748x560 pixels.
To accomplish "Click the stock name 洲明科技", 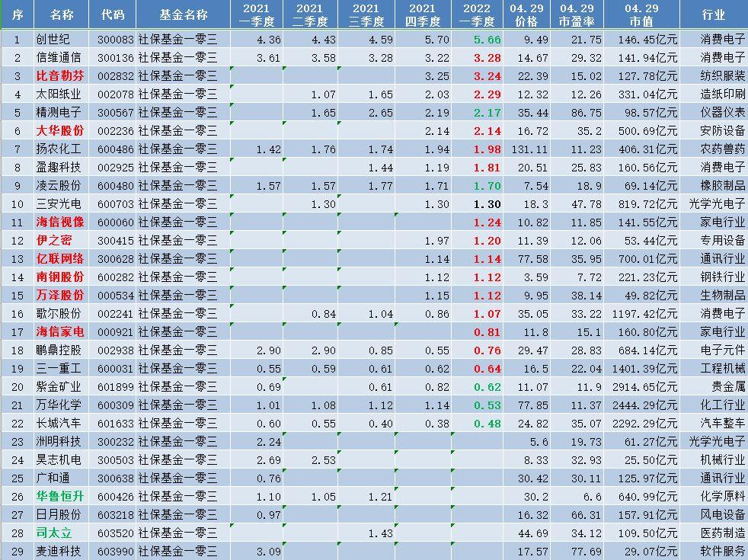I will coord(59,442).
